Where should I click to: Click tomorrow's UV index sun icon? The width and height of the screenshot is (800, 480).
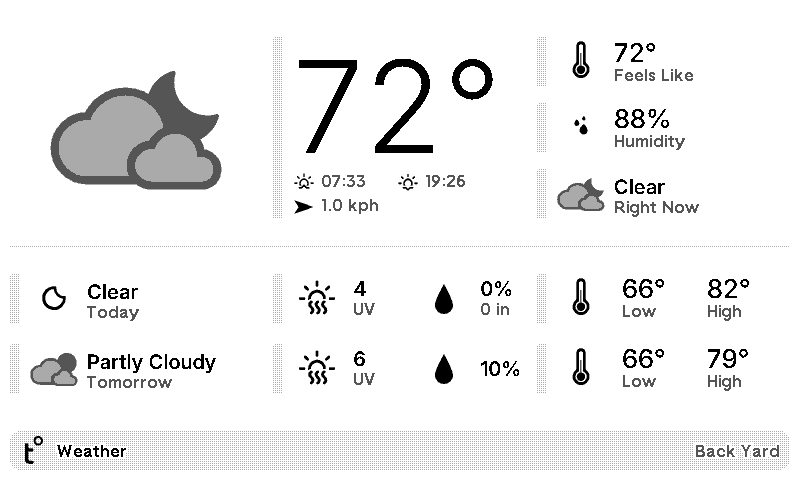[318, 369]
